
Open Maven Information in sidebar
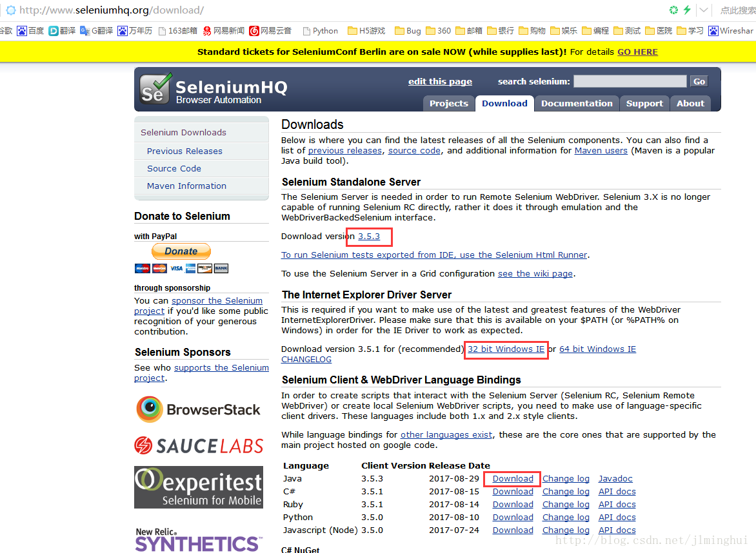[x=186, y=186]
